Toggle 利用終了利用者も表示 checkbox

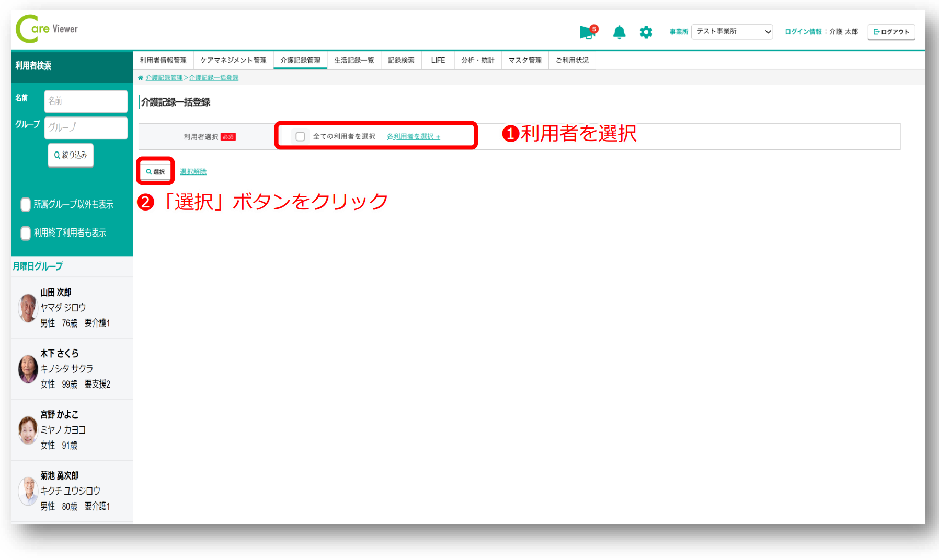(26, 232)
